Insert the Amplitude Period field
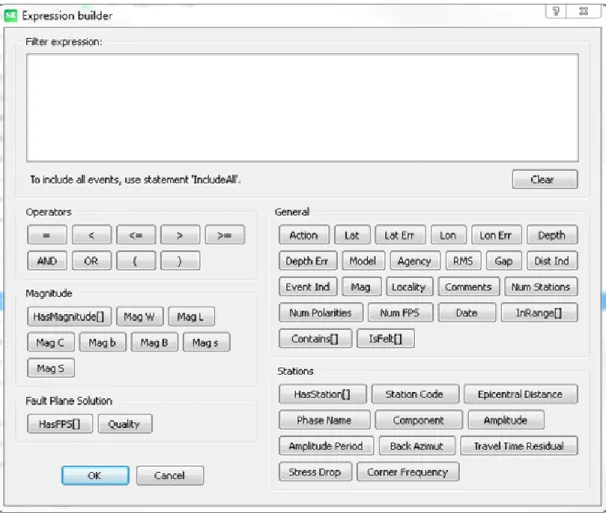Viewport: 606px width, 515px height. click(x=326, y=445)
